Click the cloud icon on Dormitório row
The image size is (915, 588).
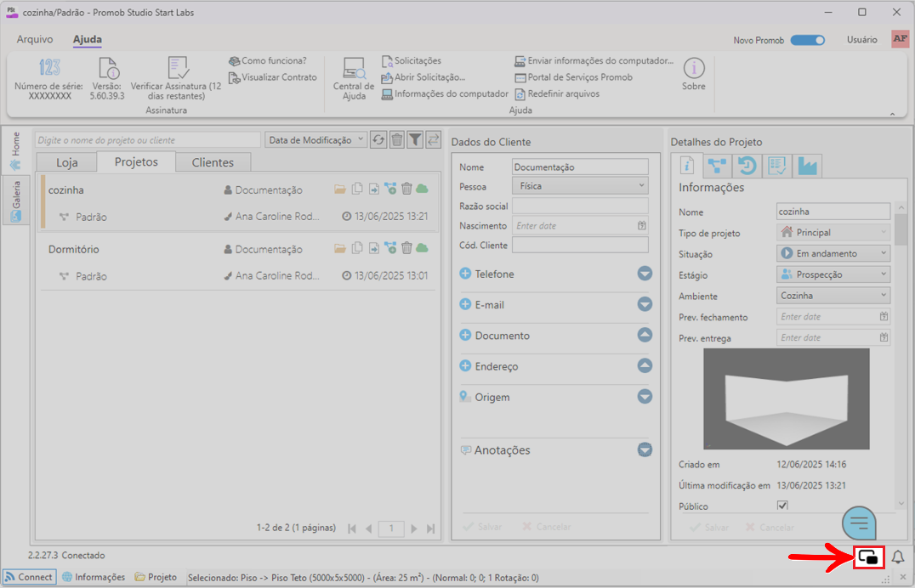point(423,248)
